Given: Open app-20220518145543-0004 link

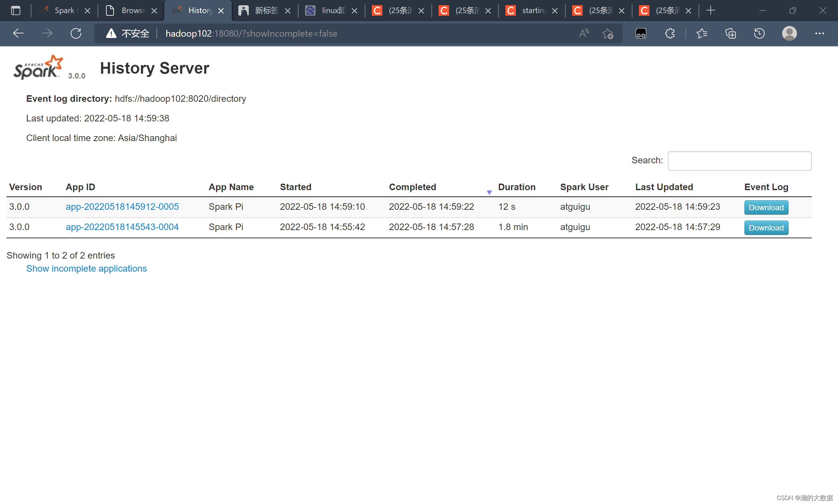Looking at the screenshot, I should pyautogui.click(x=122, y=227).
